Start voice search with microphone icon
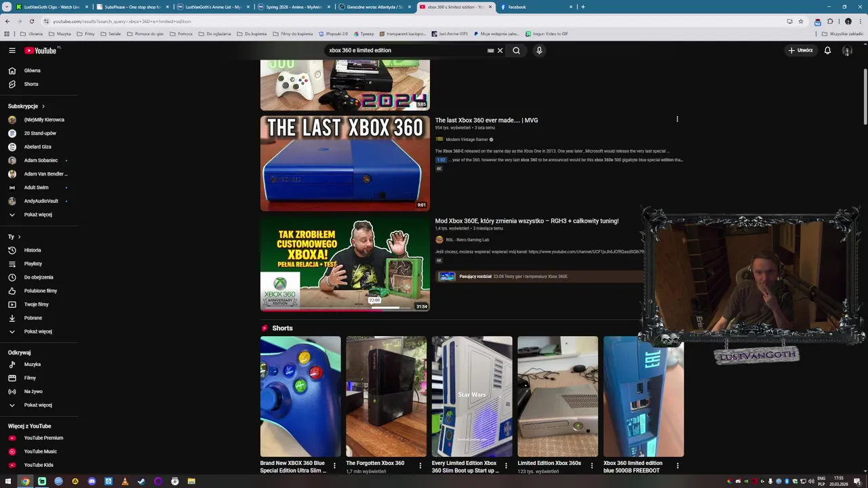The width and height of the screenshot is (868, 488). [539, 50]
